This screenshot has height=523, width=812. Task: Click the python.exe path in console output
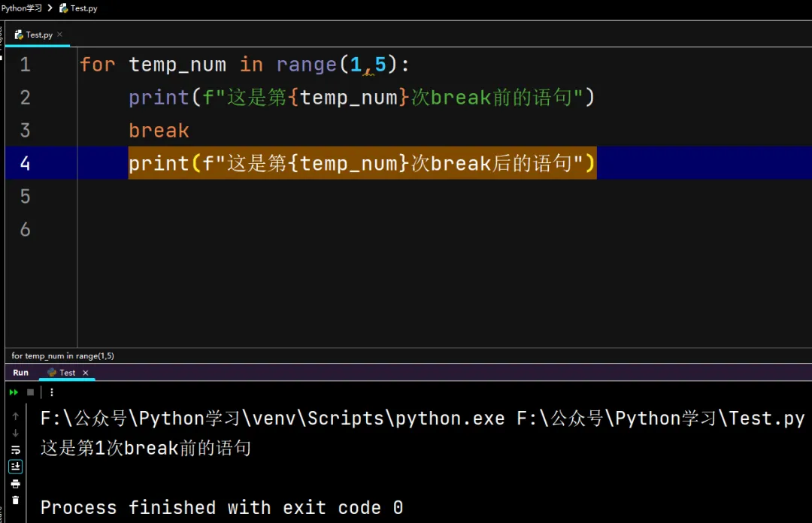pyautogui.click(x=272, y=419)
